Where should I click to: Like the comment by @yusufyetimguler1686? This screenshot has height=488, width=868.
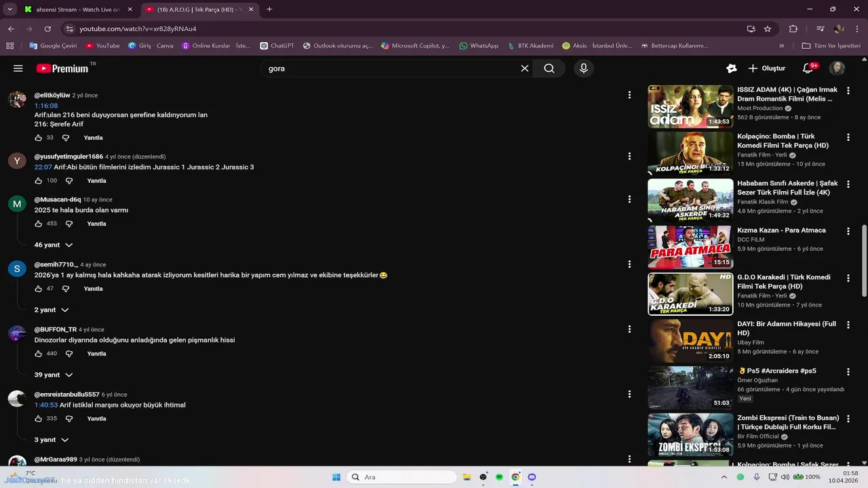[x=38, y=181]
